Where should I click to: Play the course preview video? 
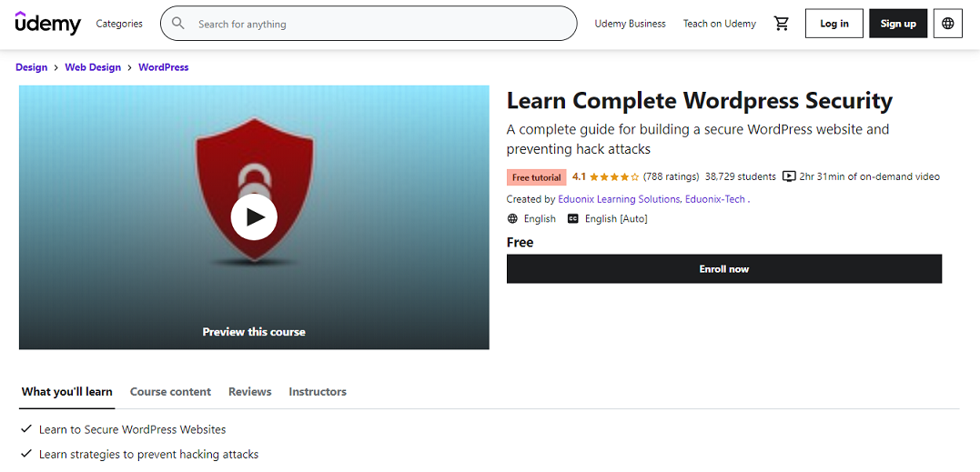(x=254, y=216)
